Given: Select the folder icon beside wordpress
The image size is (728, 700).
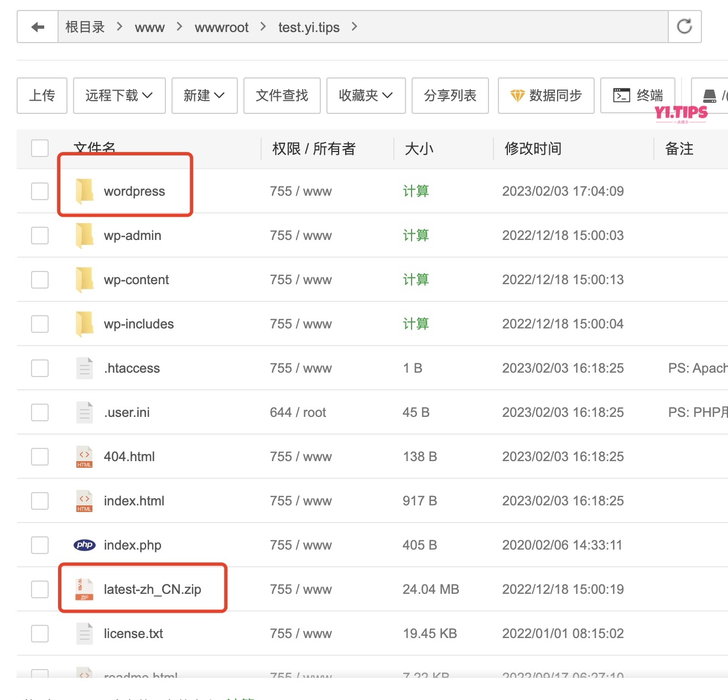Looking at the screenshot, I should pyautogui.click(x=84, y=191).
